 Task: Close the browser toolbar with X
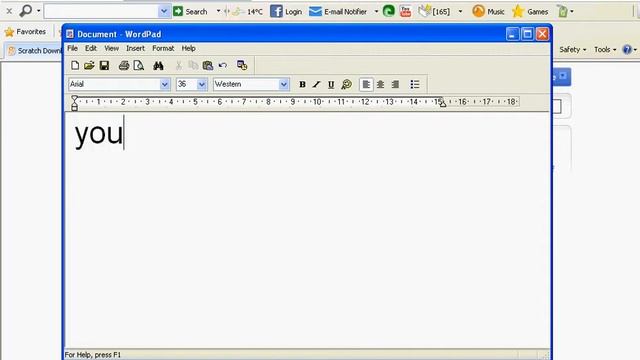[x=9, y=11]
